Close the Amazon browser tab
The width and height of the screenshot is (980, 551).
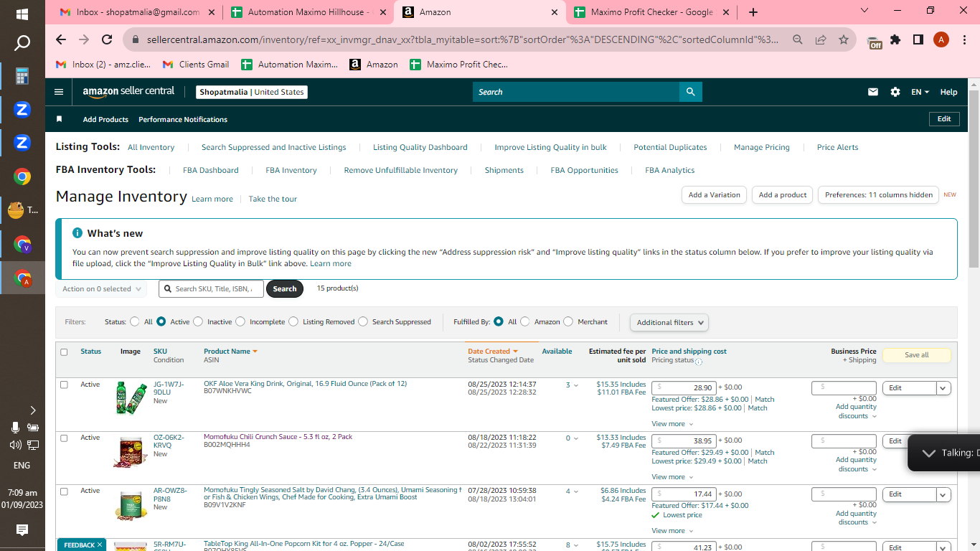pos(554,12)
